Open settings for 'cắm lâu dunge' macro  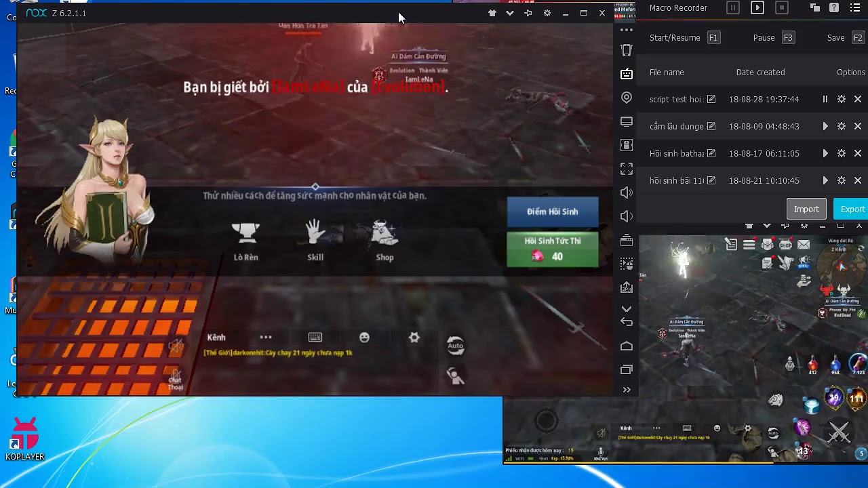842,126
